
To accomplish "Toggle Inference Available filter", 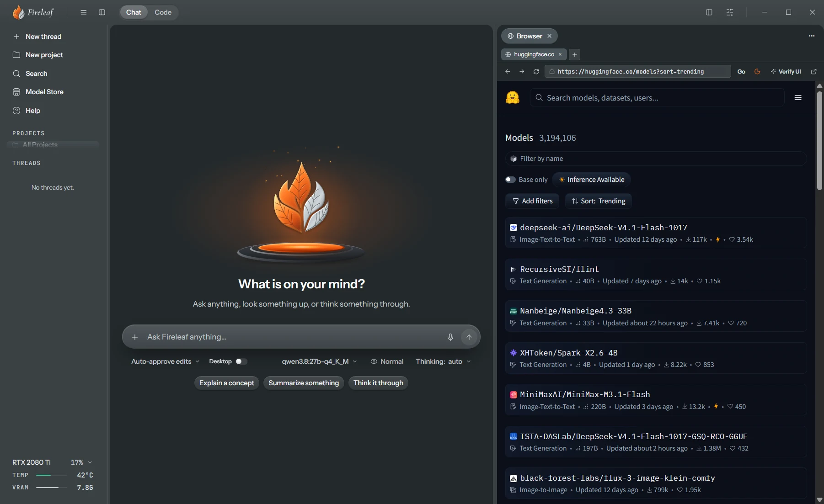I will [x=592, y=180].
